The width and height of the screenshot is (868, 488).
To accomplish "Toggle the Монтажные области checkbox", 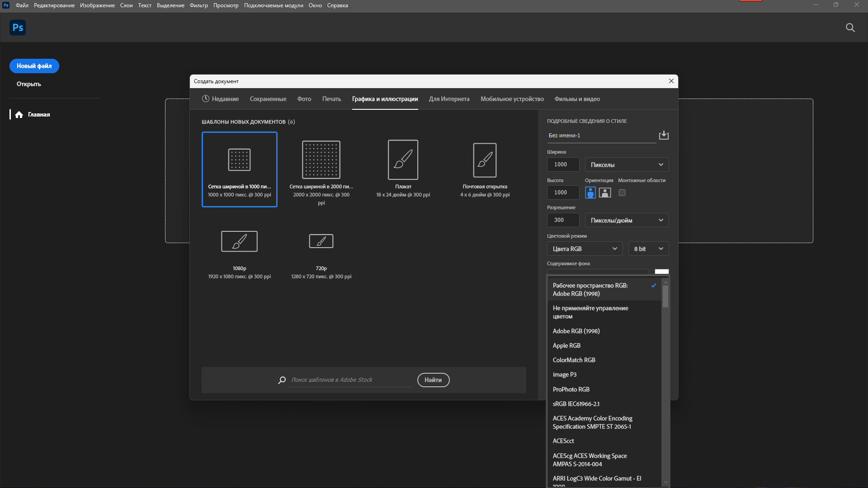I will click(622, 192).
